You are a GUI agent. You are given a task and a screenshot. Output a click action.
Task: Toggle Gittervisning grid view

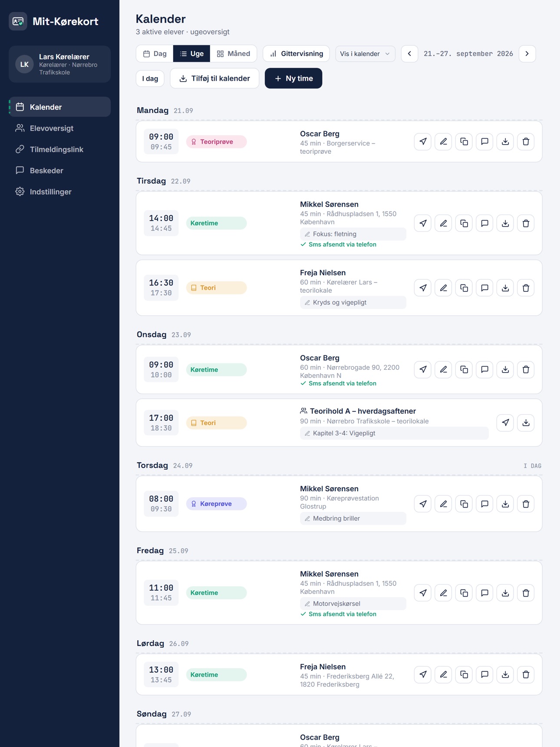(x=296, y=54)
